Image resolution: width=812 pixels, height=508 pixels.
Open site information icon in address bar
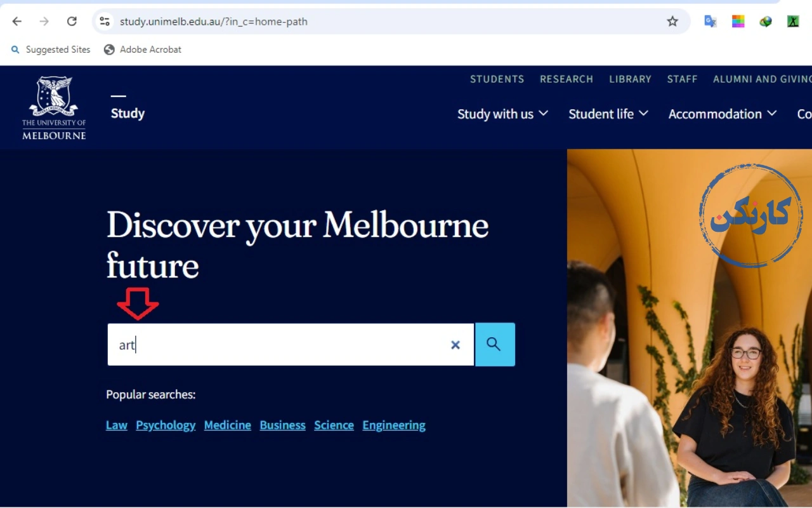[105, 22]
